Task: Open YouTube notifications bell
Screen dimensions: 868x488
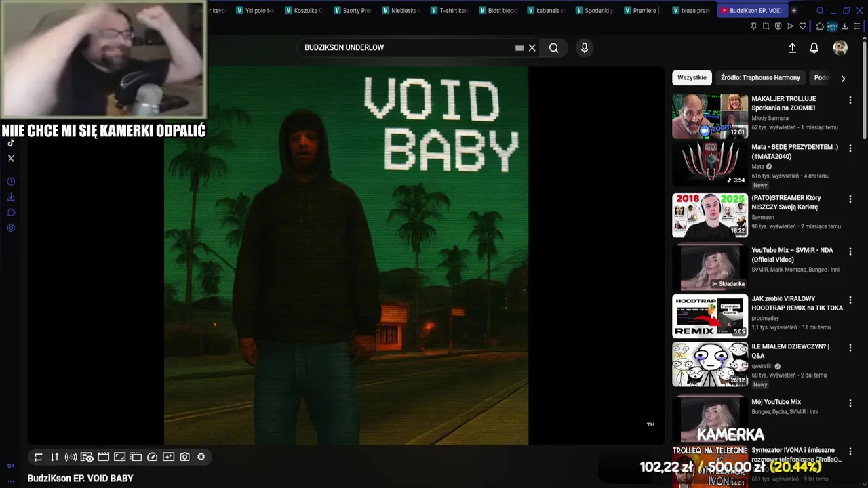Action: (x=814, y=48)
